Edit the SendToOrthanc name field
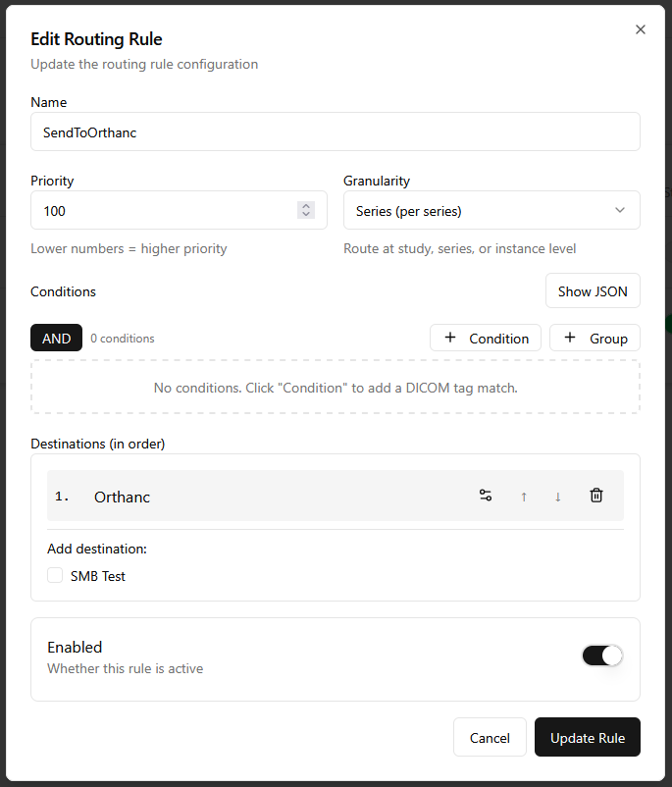672x787 pixels. coord(336,131)
